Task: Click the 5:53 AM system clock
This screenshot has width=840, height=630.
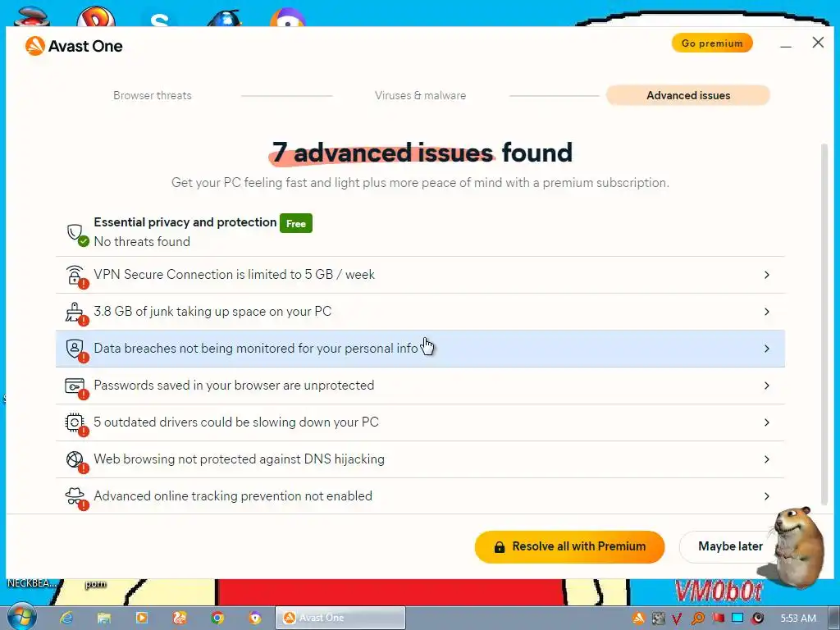Action: 798,619
